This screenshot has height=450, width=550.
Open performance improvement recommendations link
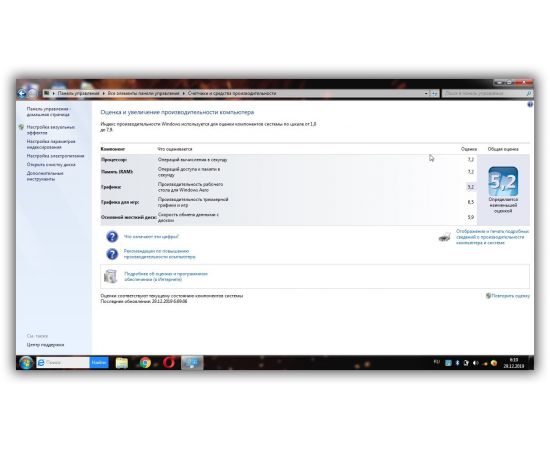tap(160, 254)
